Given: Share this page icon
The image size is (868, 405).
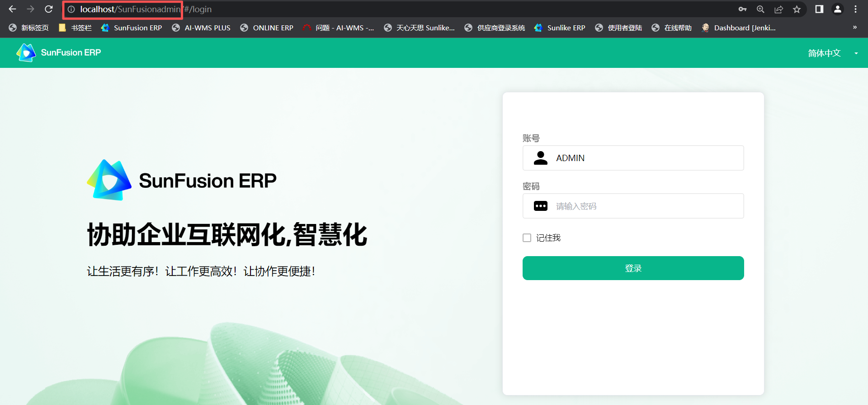Looking at the screenshot, I should [x=778, y=9].
